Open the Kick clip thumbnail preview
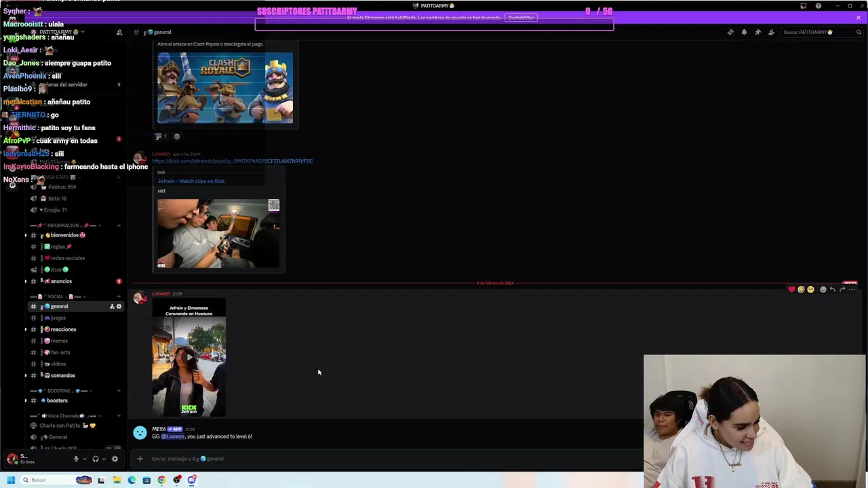868x488 pixels. [218, 234]
